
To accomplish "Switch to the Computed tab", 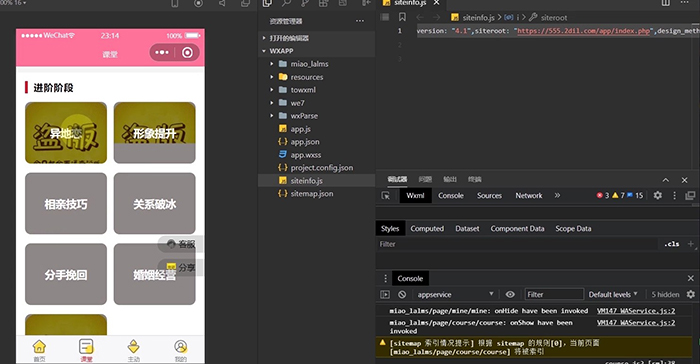I will coord(427,229).
